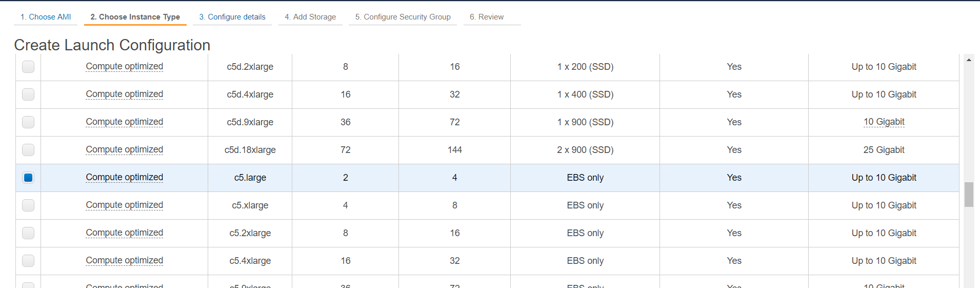Click the c5d.9xlarge type cell
Screen dimensions: 980x288
[250, 122]
